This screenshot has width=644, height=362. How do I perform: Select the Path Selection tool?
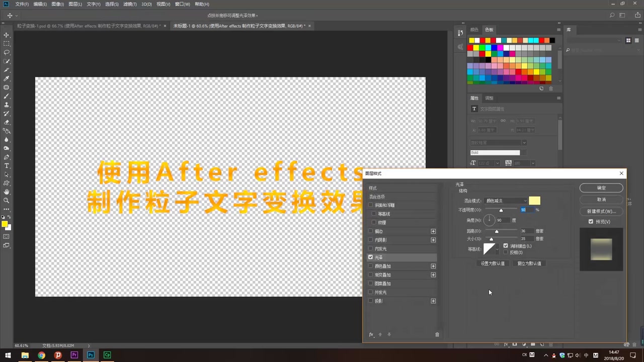[x=7, y=174]
